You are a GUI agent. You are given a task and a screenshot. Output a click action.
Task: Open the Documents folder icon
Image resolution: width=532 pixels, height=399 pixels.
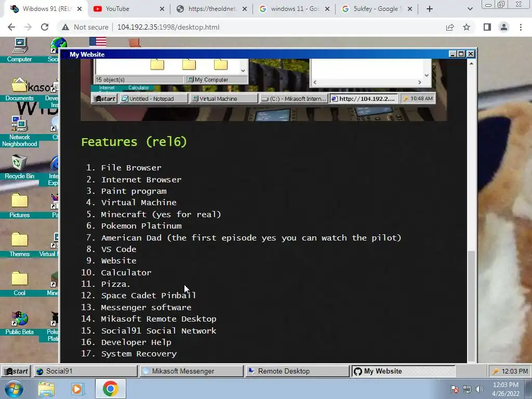pyautogui.click(x=19, y=89)
